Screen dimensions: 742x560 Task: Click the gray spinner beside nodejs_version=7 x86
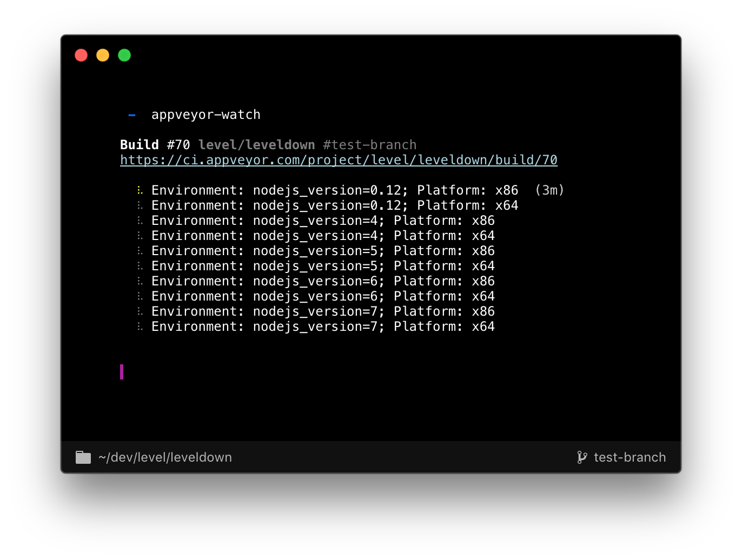(140, 311)
